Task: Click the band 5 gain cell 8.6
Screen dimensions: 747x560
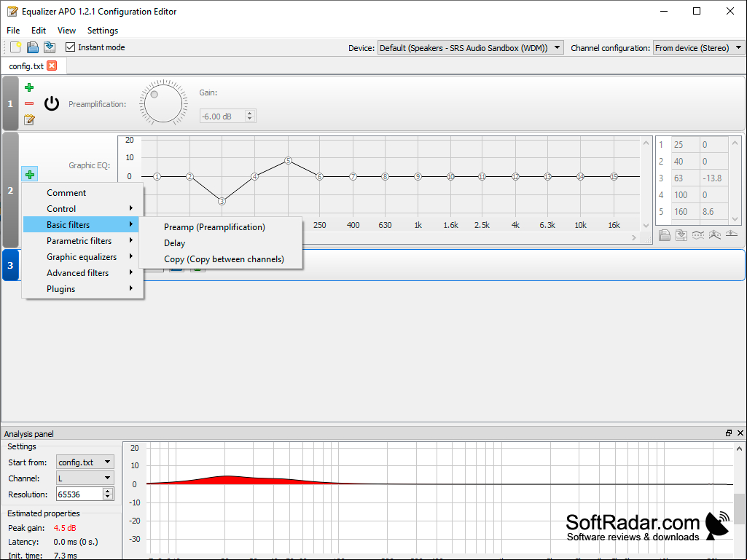Action: coord(713,211)
